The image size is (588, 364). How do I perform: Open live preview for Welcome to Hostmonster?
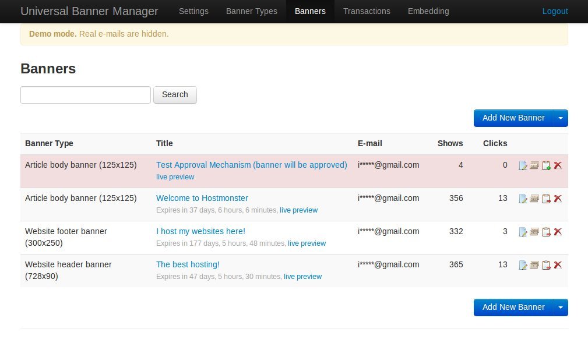click(298, 210)
